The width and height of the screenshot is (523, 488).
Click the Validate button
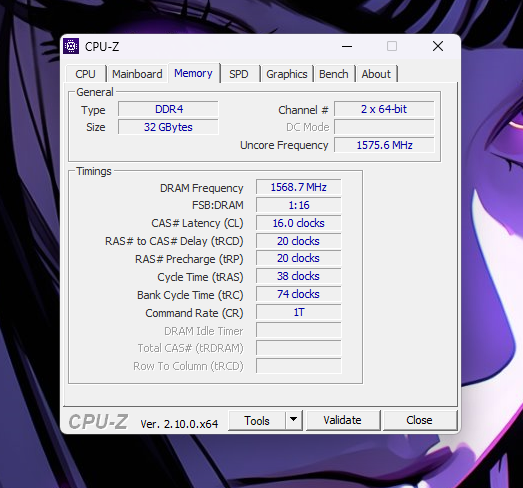point(343,420)
